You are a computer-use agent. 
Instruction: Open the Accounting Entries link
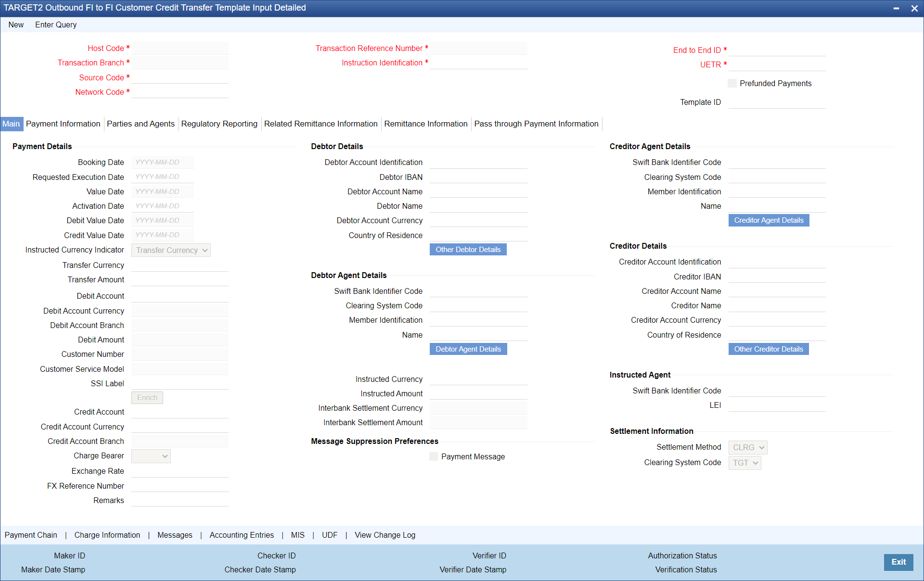(x=242, y=535)
